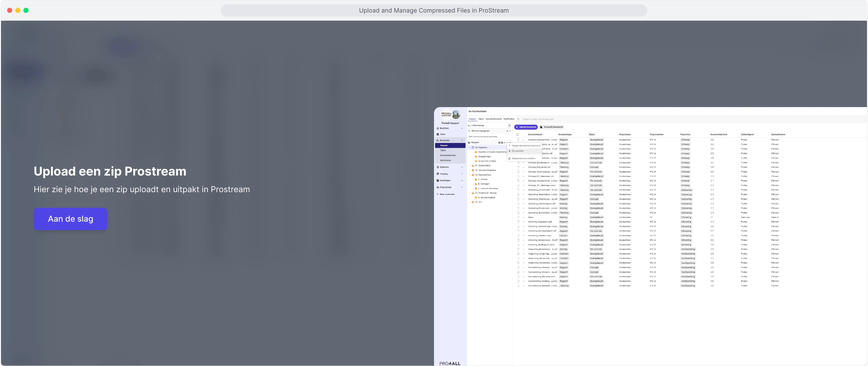
Task: Click the Sjablonen sidebar icon
Action: coord(438,167)
